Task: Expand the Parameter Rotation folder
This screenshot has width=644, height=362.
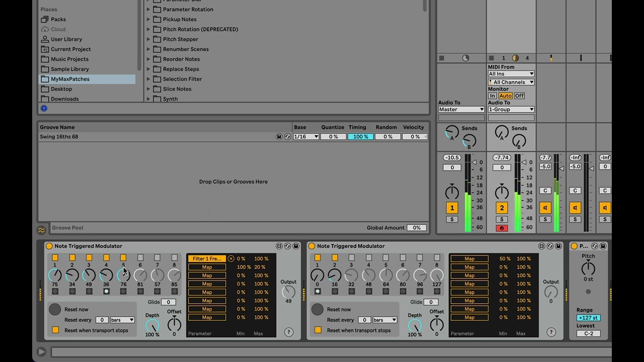Action: pyautogui.click(x=148, y=9)
